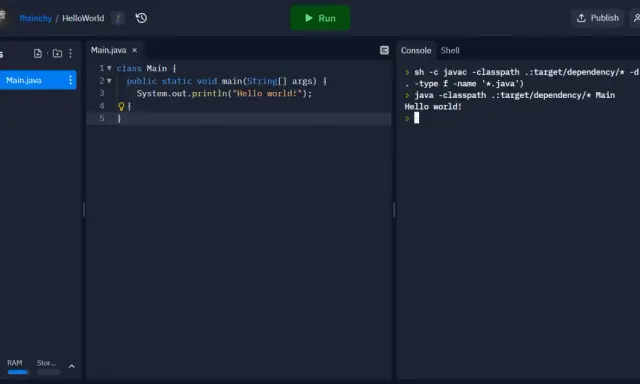The width and height of the screenshot is (640, 384).
Task: Switch to the Main.java editor tab
Action: pos(109,50)
